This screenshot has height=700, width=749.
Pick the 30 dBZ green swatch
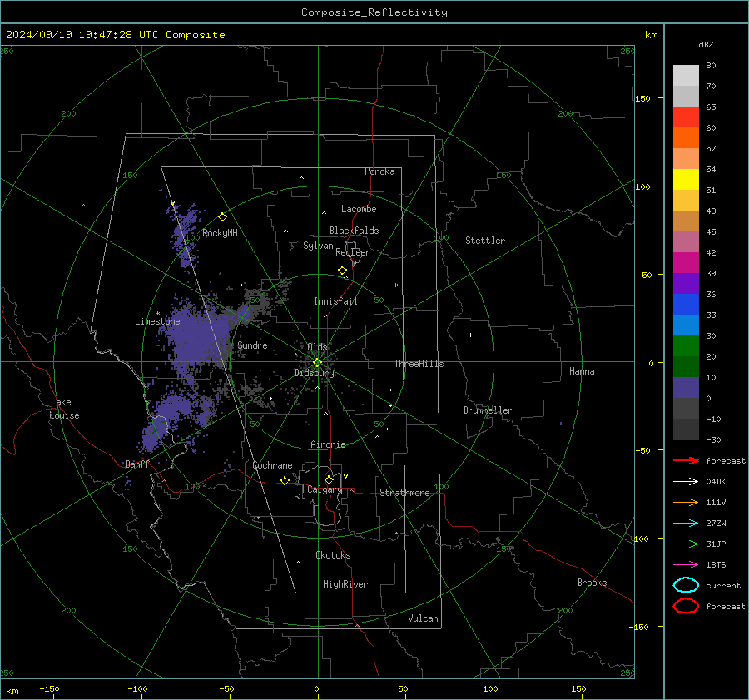pos(686,345)
